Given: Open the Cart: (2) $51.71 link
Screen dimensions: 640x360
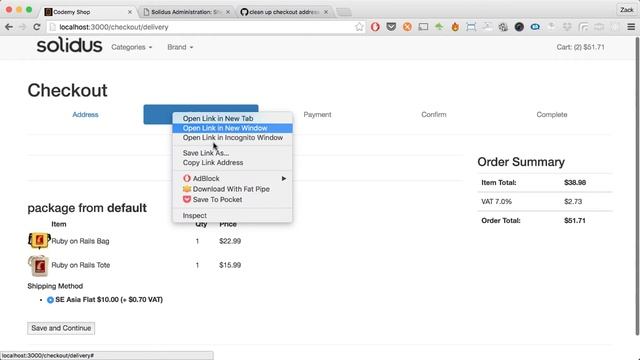Looking at the screenshot, I should [580, 47].
